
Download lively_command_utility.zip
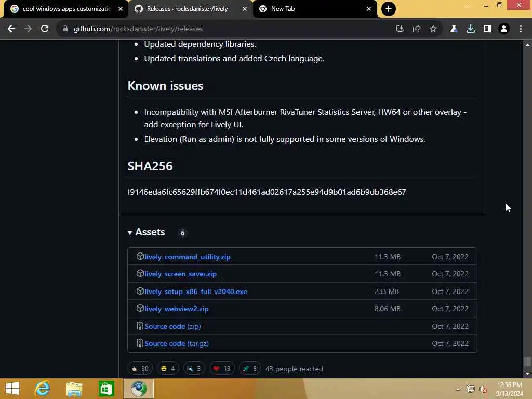coord(187,257)
